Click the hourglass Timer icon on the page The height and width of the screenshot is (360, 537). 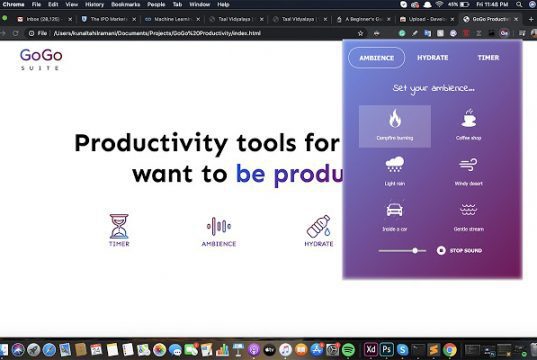click(x=119, y=227)
